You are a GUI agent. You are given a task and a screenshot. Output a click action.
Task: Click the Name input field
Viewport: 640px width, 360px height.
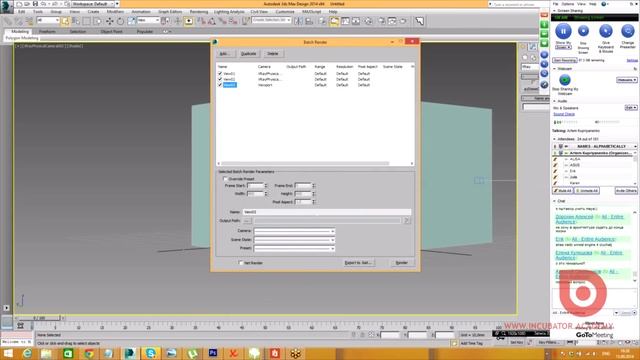click(327, 212)
